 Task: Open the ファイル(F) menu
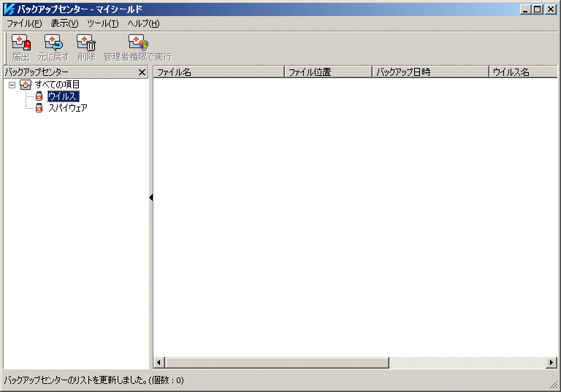pyautogui.click(x=24, y=23)
